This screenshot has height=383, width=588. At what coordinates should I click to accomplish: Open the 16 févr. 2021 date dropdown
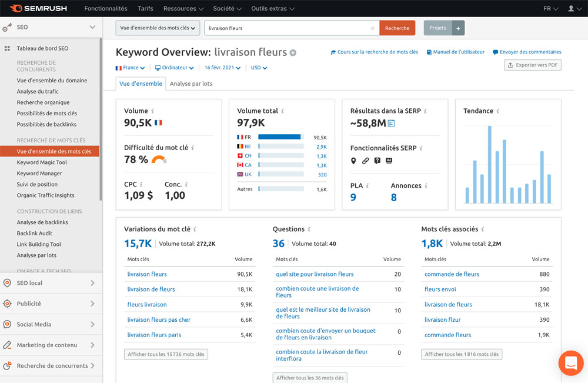click(222, 68)
